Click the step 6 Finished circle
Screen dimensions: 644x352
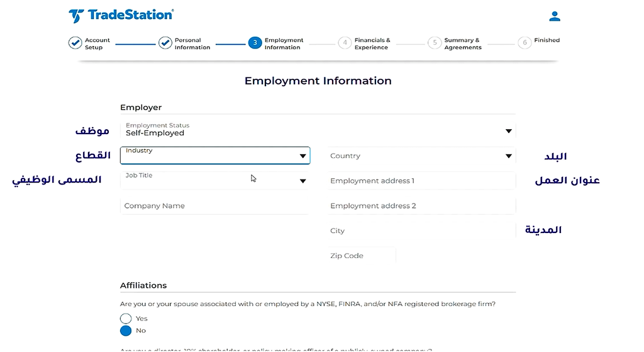pyautogui.click(x=525, y=43)
